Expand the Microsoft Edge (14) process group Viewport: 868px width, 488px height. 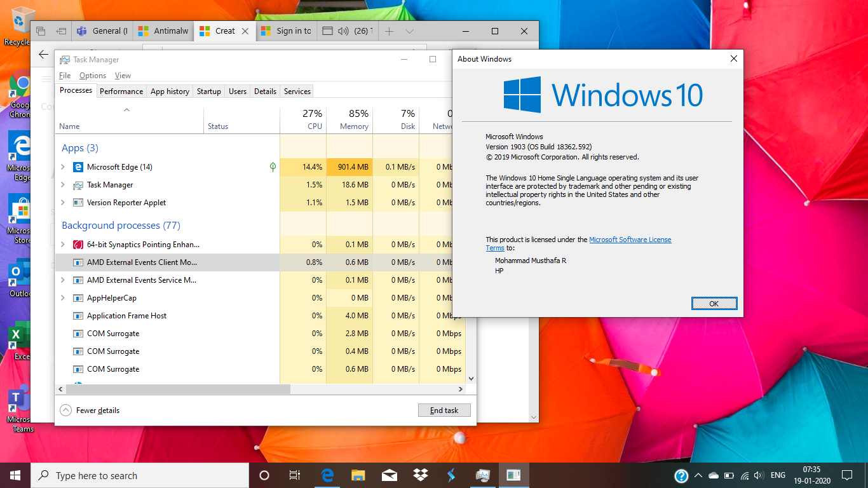pyautogui.click(x=62, y=167)
